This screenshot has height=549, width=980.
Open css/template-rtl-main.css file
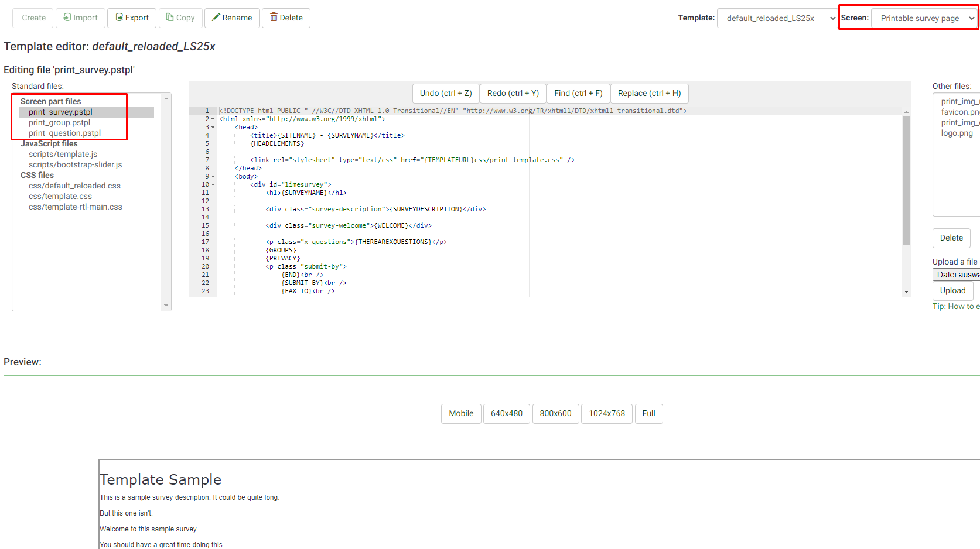tap(75, 207)
